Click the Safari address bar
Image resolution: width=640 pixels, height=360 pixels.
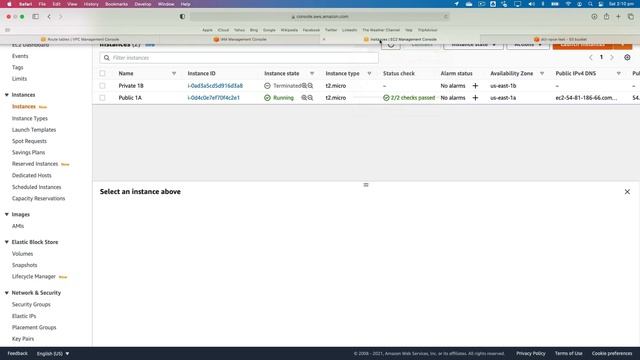point(320,17)
